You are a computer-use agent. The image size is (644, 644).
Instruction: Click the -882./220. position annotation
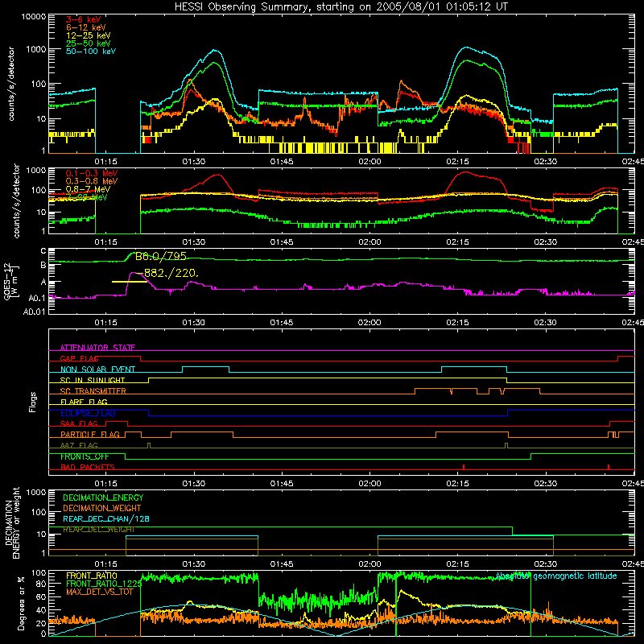click(167, 273)
